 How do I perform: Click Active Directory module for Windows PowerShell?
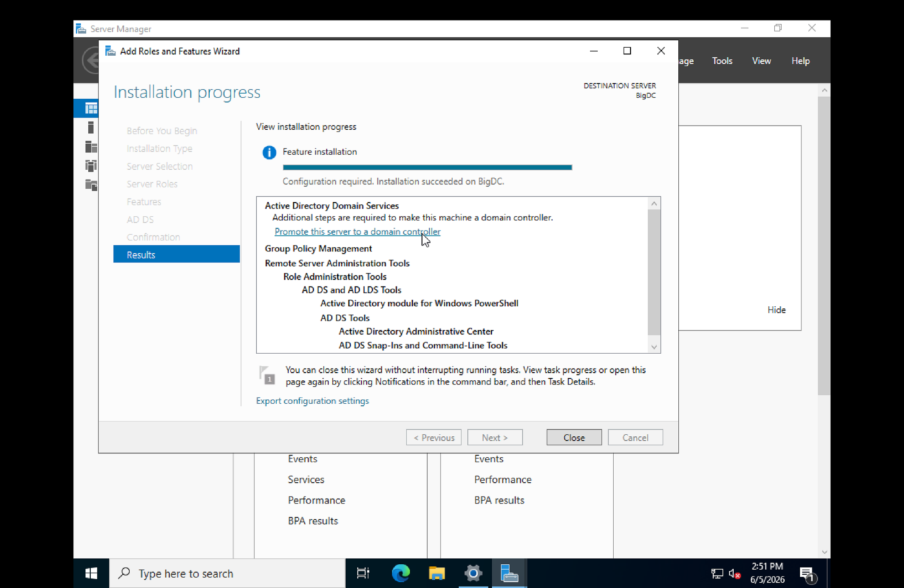click(419, 303)
